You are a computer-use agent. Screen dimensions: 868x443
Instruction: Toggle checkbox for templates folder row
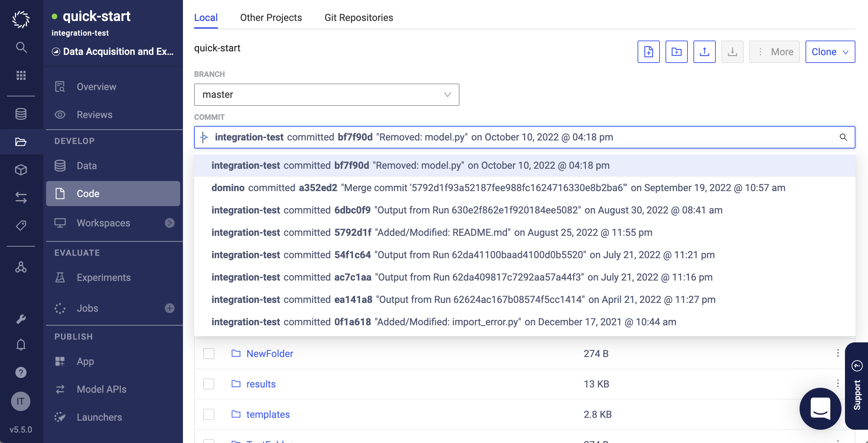click(208, 415)
